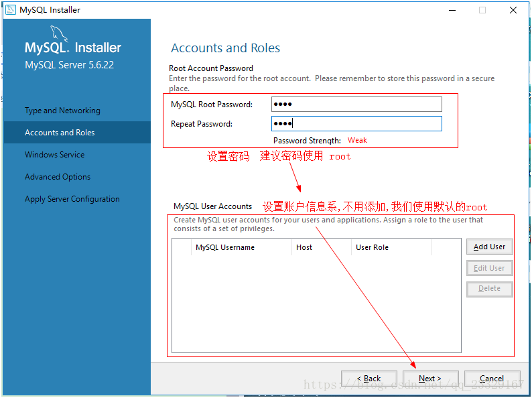
Task: Go back with the Back button
Action: tap(369, 379)
